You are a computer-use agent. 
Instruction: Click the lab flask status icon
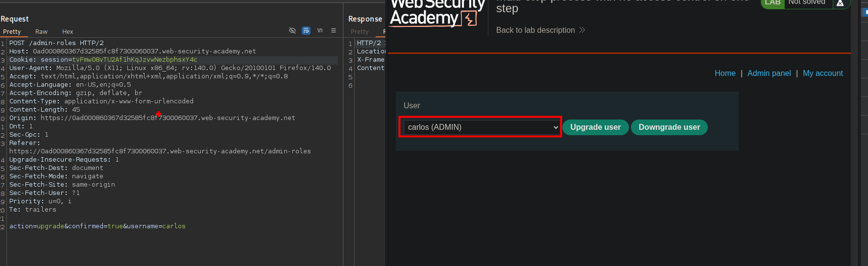click(x=840, y=3)
